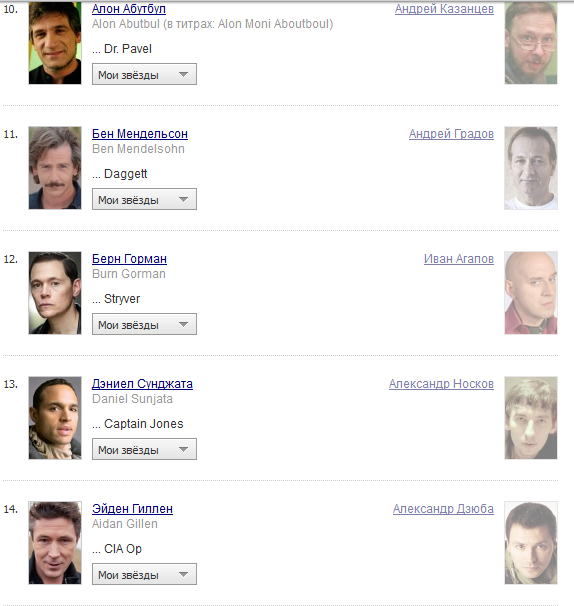Follow the Берн Горман link
The width and height of the screenshot is (574, 606).
(x=129, y=259)
